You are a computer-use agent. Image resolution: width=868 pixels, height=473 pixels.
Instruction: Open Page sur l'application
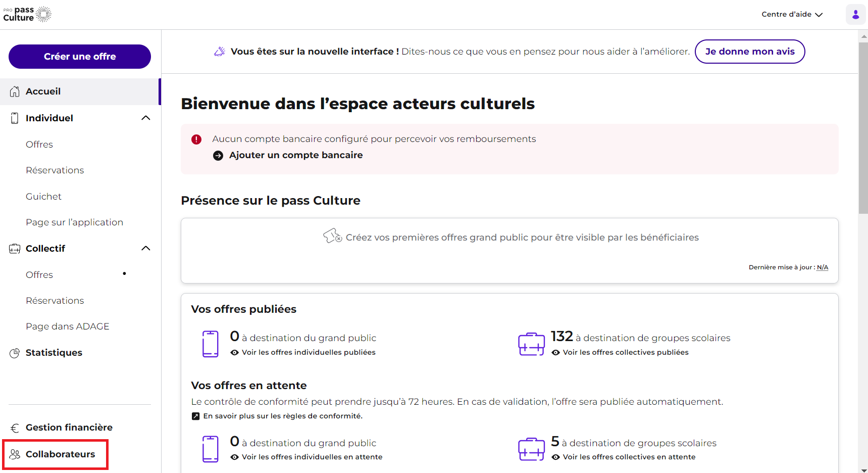[75, 222]
